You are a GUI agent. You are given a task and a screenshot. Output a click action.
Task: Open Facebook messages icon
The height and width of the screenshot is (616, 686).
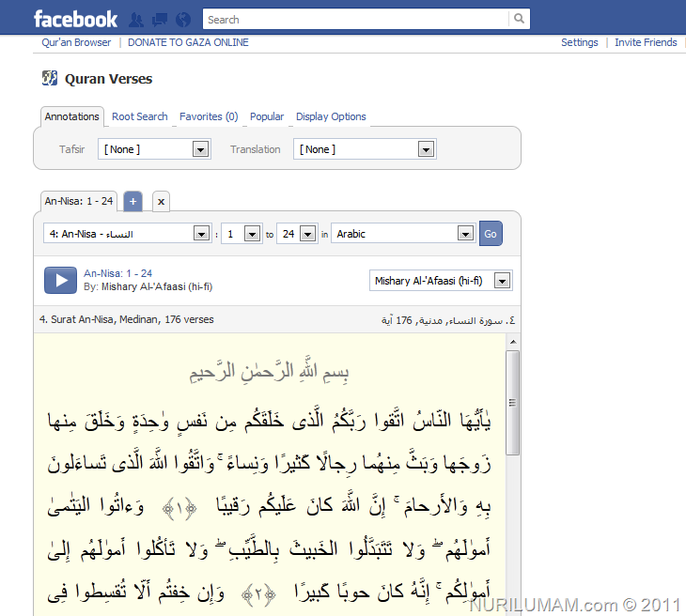[159, 20]
